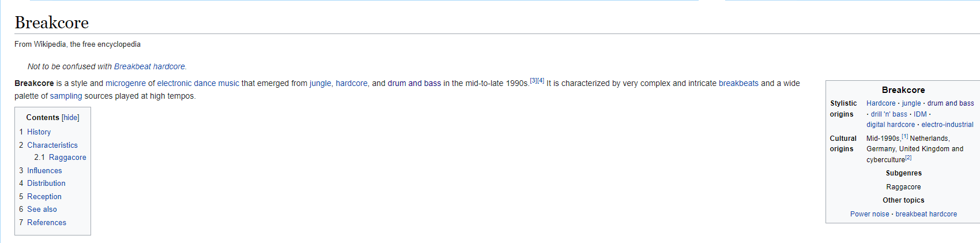The height and width of the screenshot is (243, 980).
Task: Navigate to Reception section in contents
Action: click(44, 197)
